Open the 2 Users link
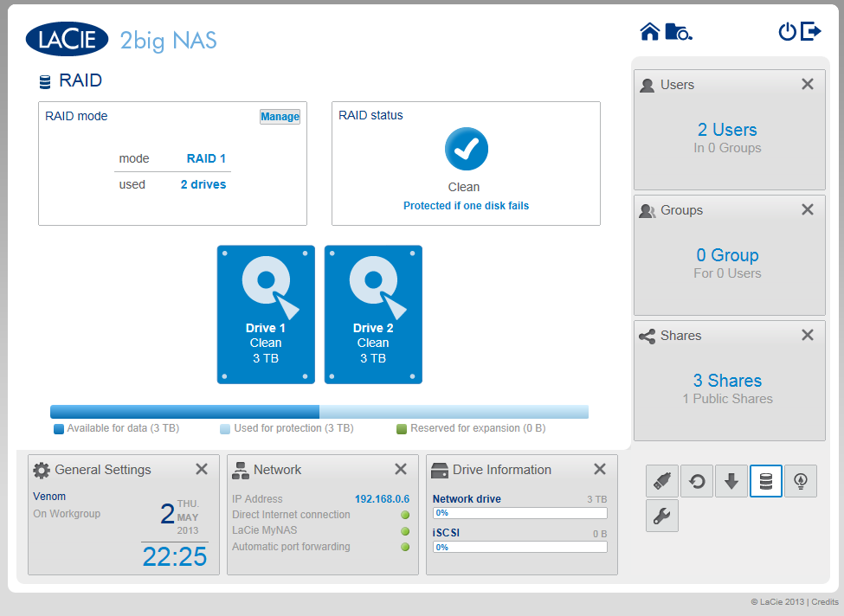The width and height of the screenshot is (844, 616). (727, 130)
